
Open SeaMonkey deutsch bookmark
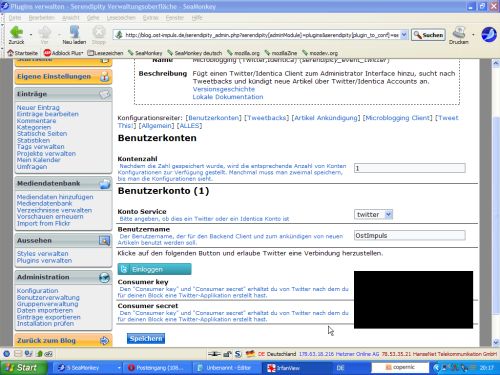pyautogui.click(x=195, y=53)
